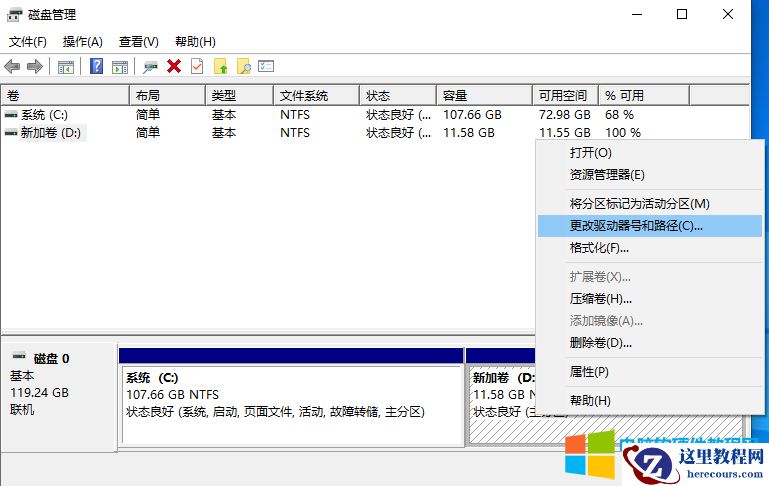Click the properties sheet icon with red checkmark
The width and height of the screenshot is (769, 486).
tap(197, 66)
